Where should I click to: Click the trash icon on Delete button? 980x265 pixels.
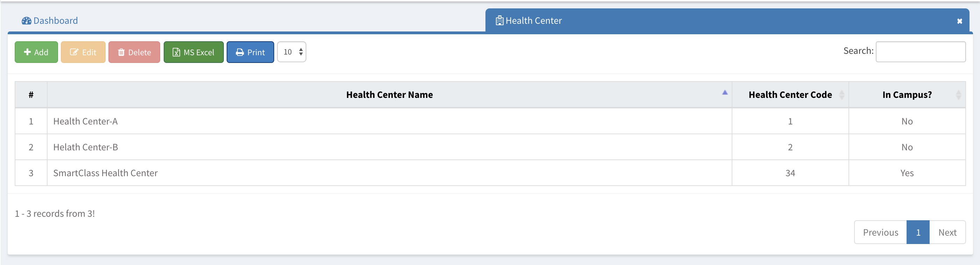pyautogui.click(x=121, y=52)
